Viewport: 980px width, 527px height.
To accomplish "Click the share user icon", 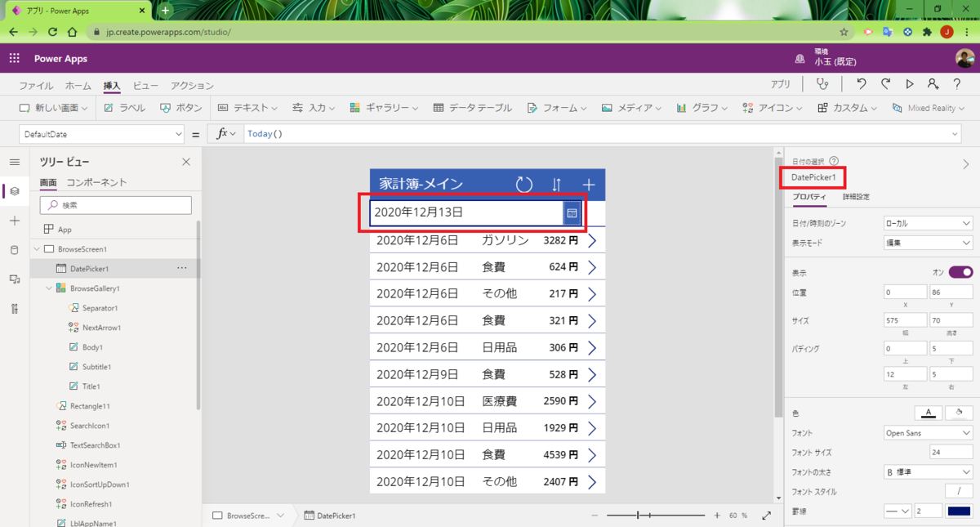I will coord(933,84).
